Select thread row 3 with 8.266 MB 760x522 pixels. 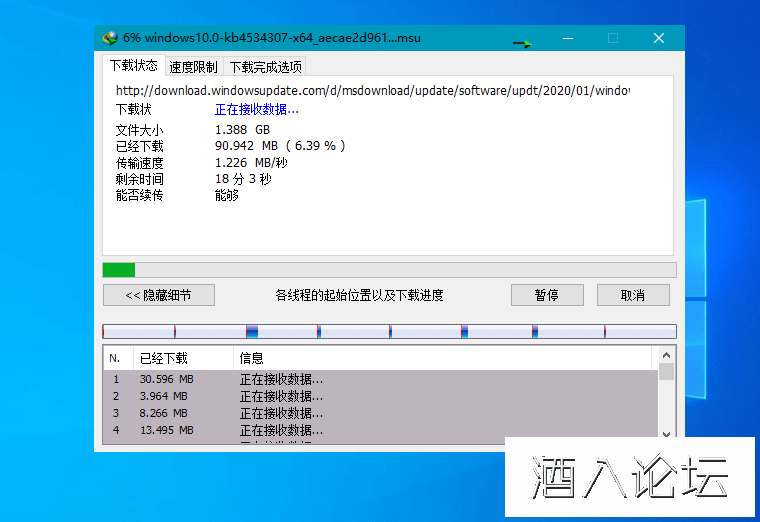click(380, 413)
